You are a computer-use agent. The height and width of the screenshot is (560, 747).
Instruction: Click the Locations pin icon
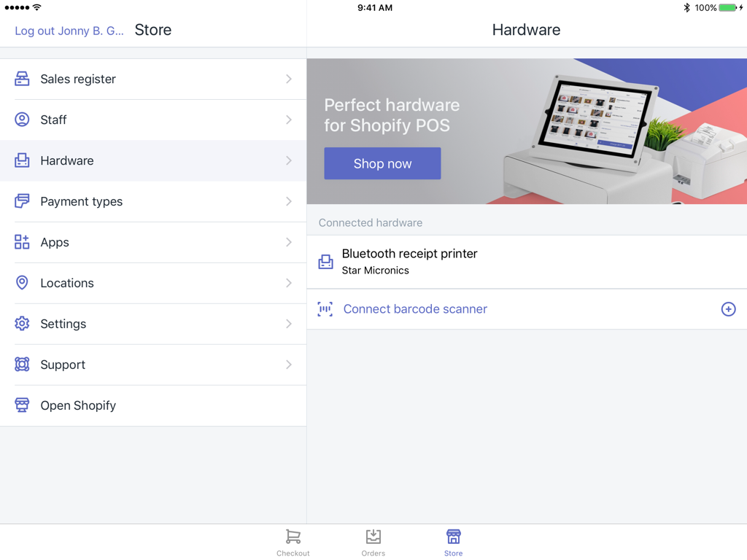click(22, 283)
